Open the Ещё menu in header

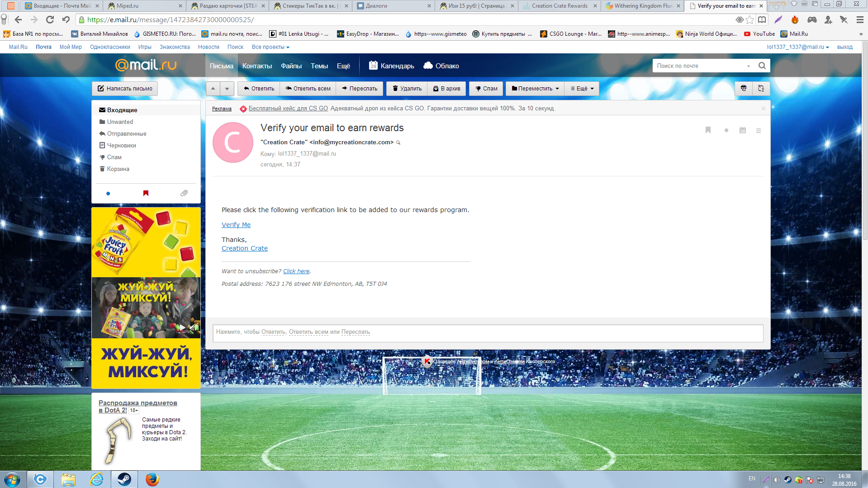point(343,66)
